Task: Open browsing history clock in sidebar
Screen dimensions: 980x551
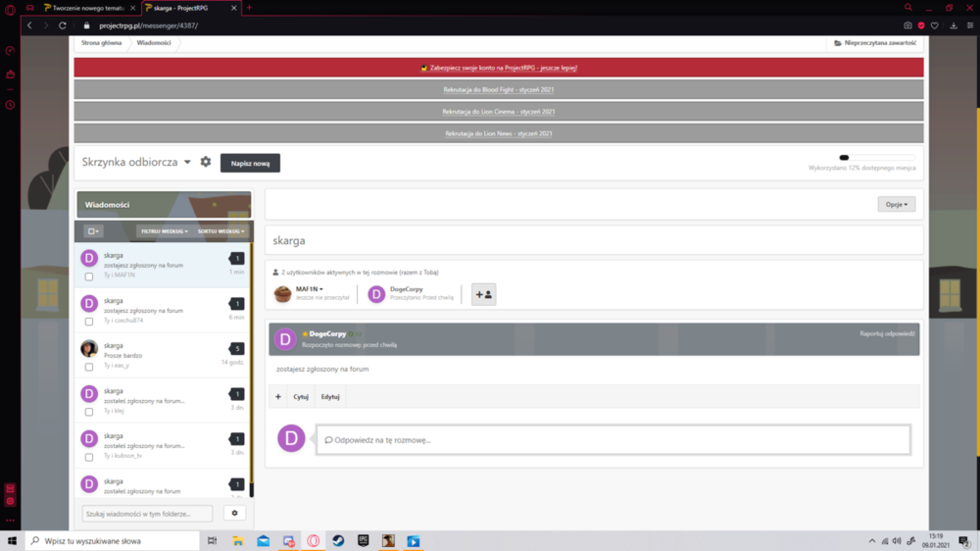Action: coord(10,105)
